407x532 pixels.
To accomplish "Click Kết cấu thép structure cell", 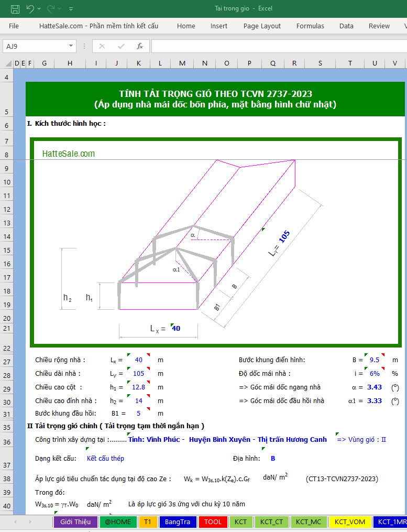I will coord(105,459).
